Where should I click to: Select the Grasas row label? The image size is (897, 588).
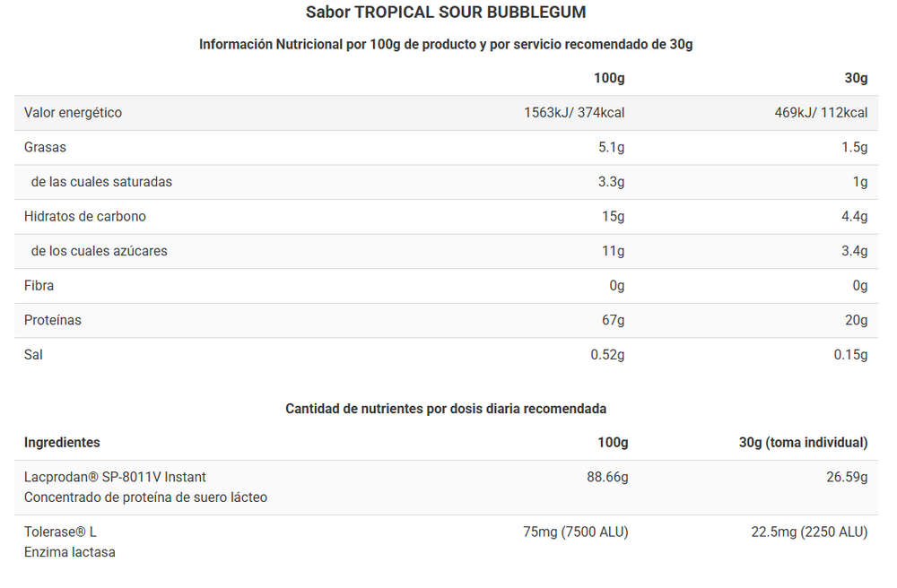(x=45, y=147)
